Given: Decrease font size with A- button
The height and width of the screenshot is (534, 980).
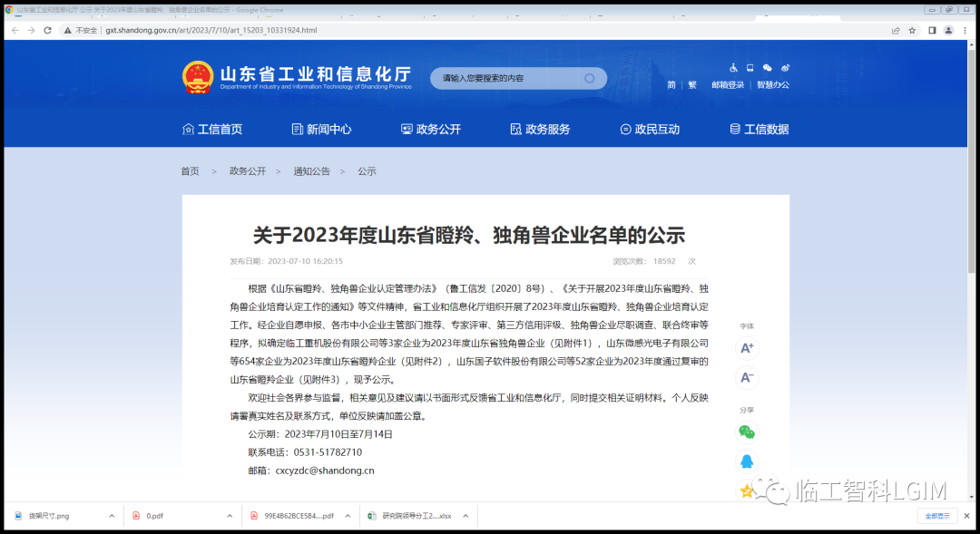Looking at the screenshot, I should [x=747, y=377].
